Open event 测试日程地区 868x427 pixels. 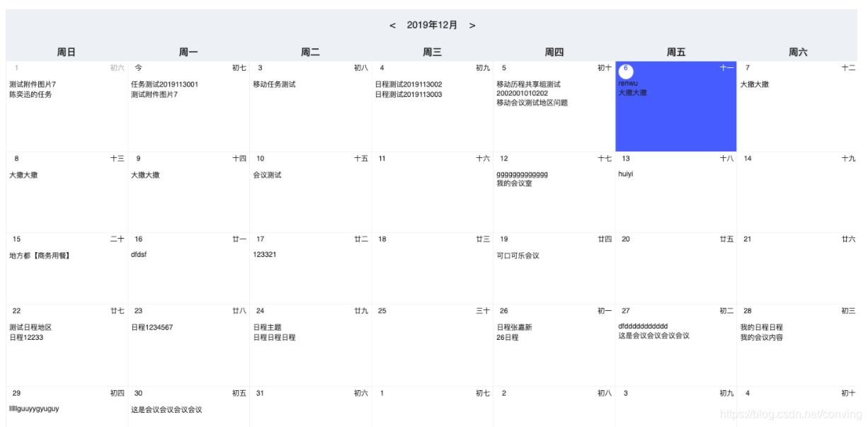[x=30, y=328]
